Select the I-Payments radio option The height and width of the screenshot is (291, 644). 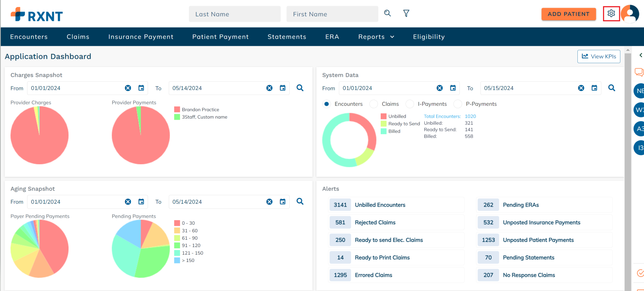[x=410, y=104]
